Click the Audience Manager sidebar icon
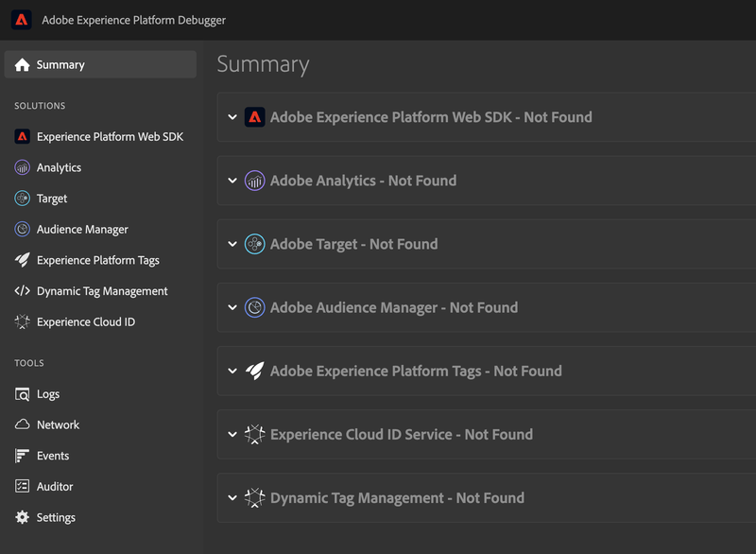756x554 pixels. tap(22, 230)
